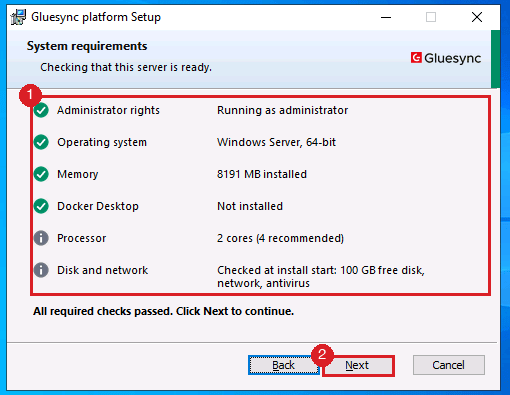Click the Gluesync logo icon
The width and height of the screenshot is (510, 395).
tap(416, 58)
